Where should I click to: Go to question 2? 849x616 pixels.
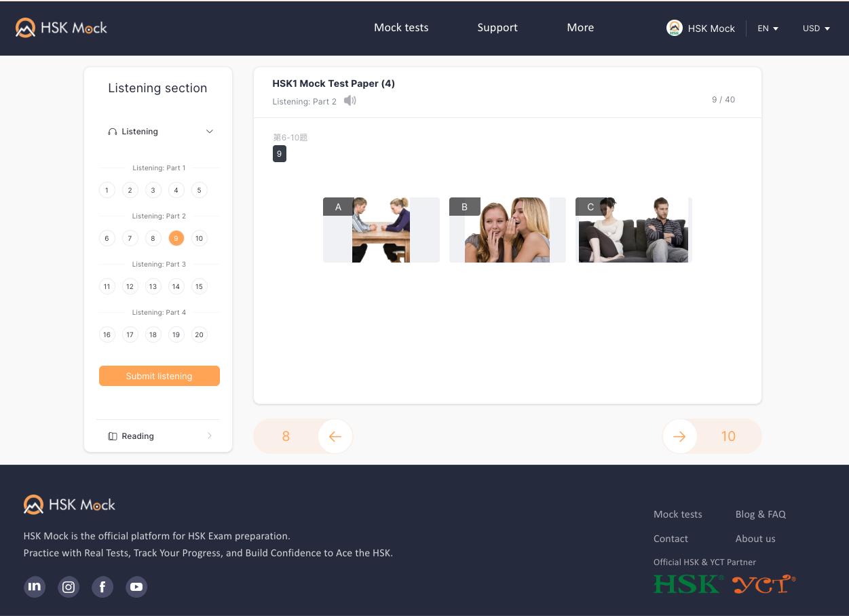click(x=130, y=190)
